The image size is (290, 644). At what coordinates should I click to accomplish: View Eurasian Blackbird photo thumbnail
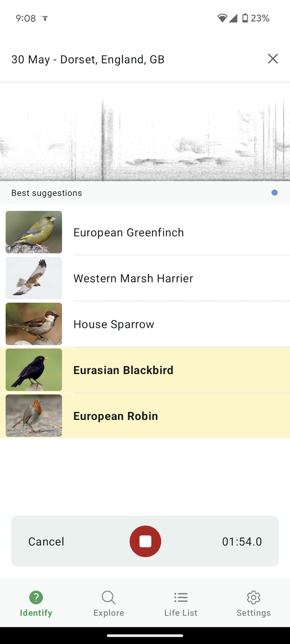click(x=34, y=370)
